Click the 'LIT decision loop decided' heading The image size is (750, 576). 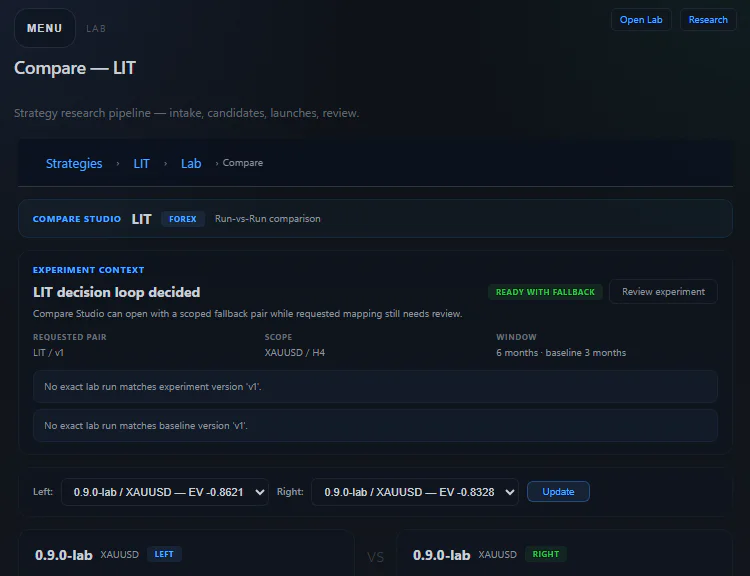click(x=116, y=292)
